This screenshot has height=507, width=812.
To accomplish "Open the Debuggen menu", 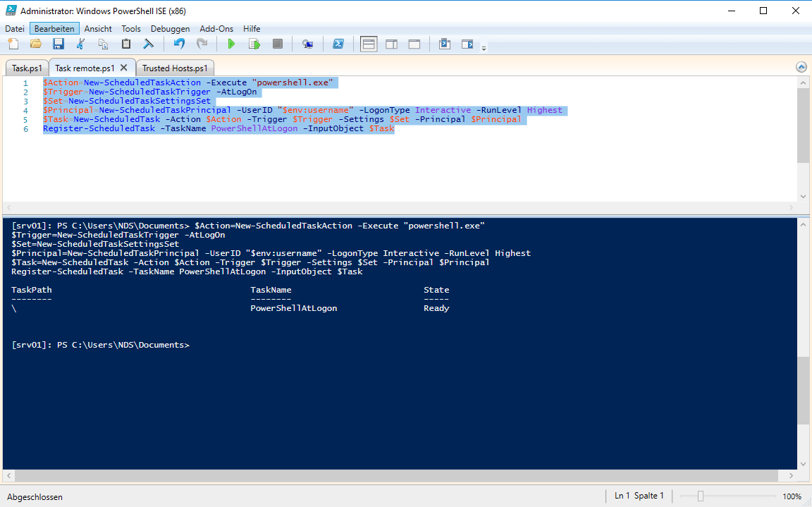I will (170, 29).
